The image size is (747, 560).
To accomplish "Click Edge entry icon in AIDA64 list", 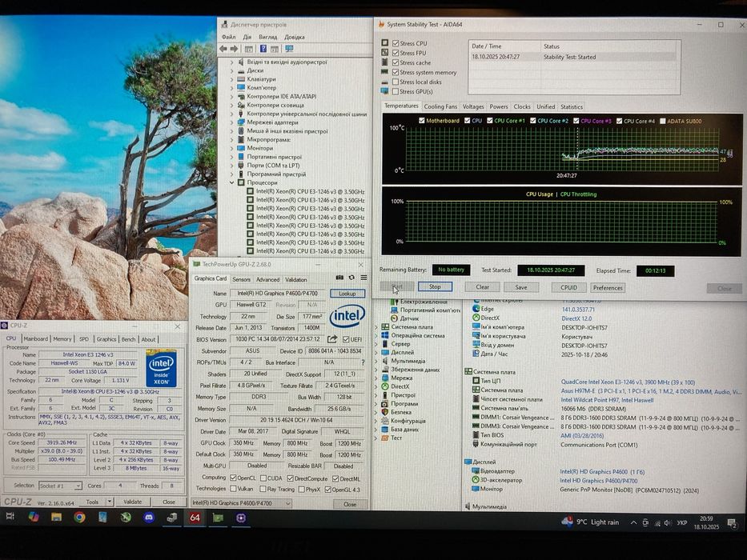I will (x=476, y=309).
